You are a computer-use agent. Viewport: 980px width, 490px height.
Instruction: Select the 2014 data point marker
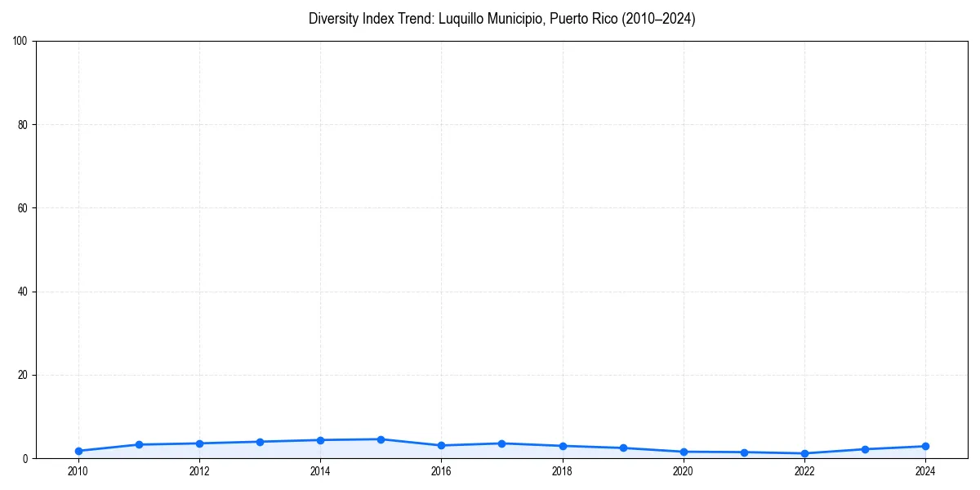click(320, 439)
